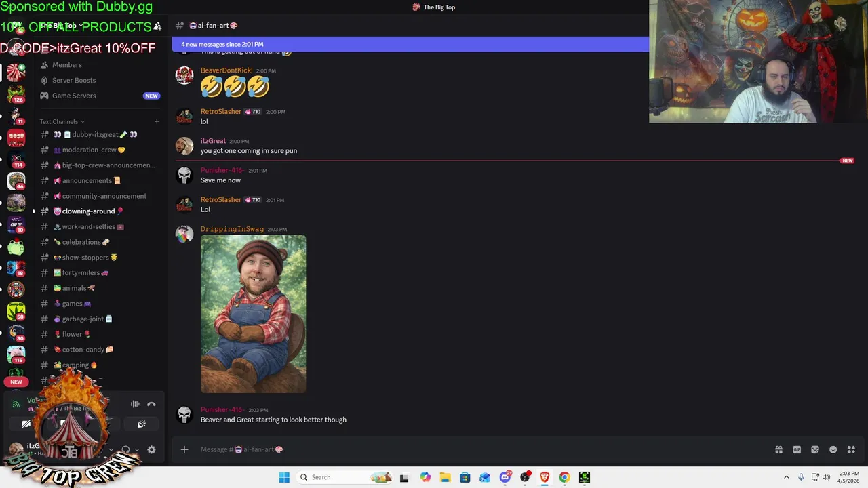
Task: Open the AI fan art image from DrippingInSwag
Action: pos(253,314)
